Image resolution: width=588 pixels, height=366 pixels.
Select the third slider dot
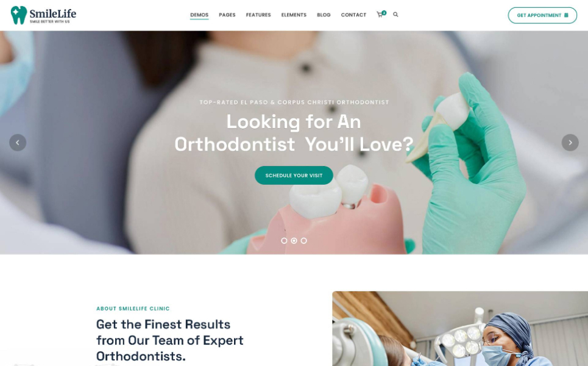point(304,240)
